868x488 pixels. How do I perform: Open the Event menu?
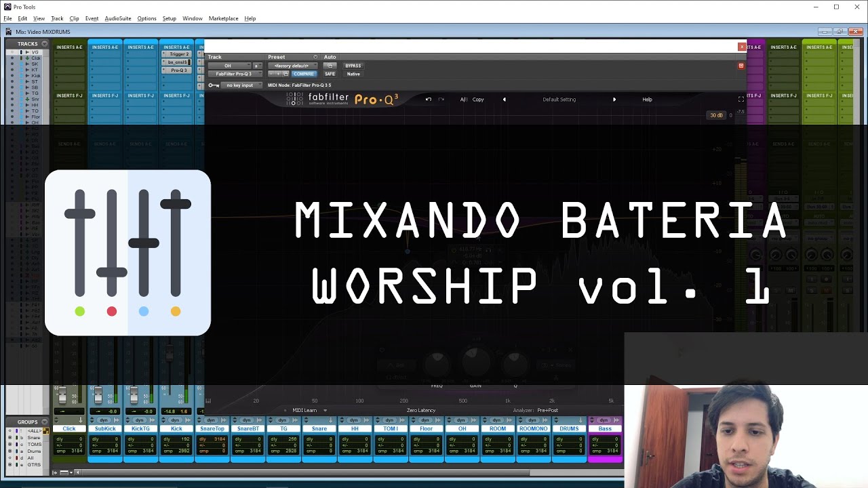coord(92,18)
